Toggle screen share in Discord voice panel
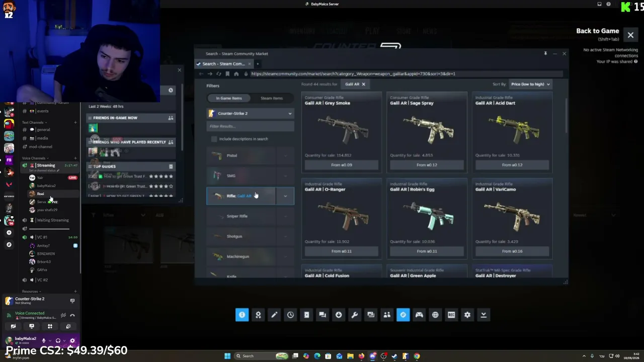The width and height of the screenshot is (644, 362). pos(32,326)
